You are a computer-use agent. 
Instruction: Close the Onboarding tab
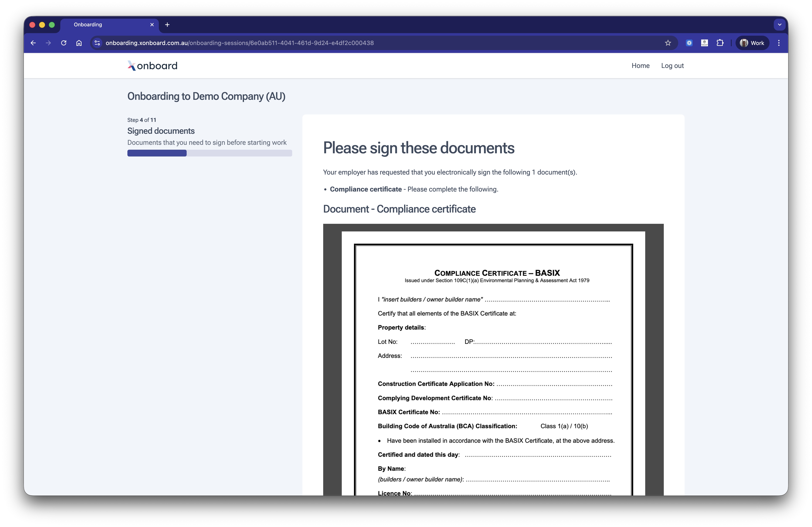tap(152, 25)
